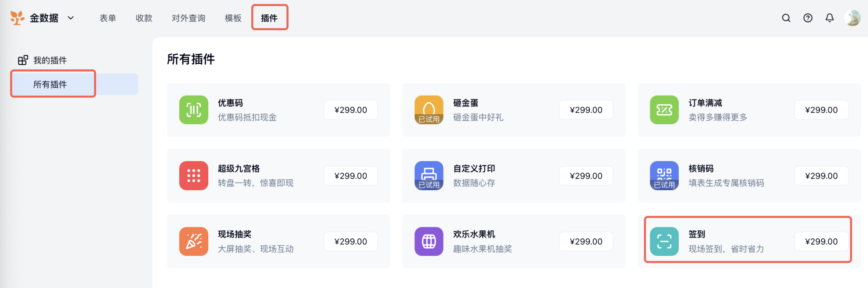Open the 核销码 plugin title
This screenshot has height=288, width=868.
coord(701,169)
